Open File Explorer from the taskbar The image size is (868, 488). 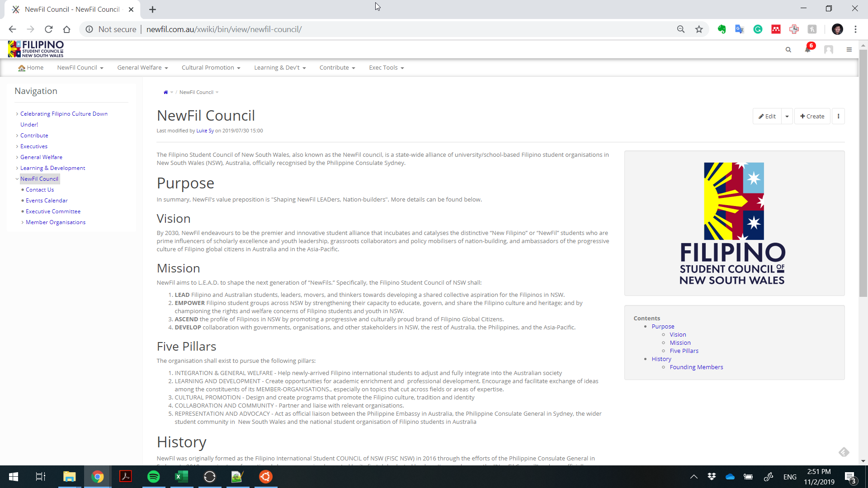[69, 477]
